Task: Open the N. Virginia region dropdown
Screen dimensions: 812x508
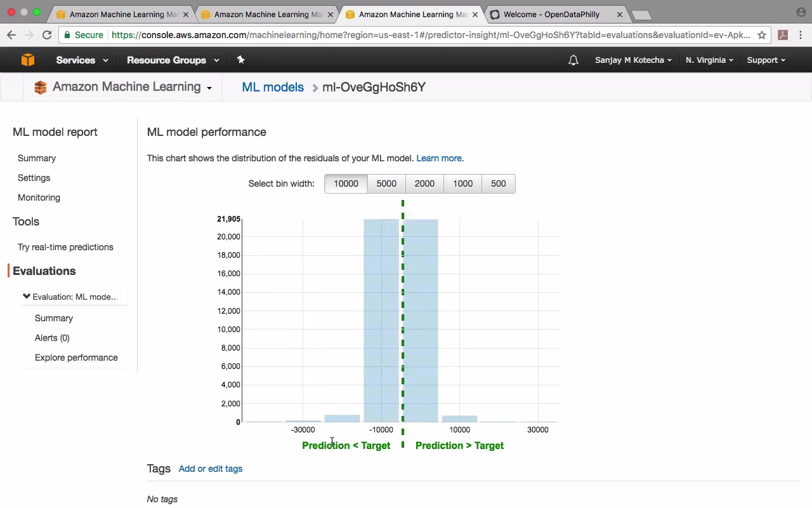Action: 709,60
